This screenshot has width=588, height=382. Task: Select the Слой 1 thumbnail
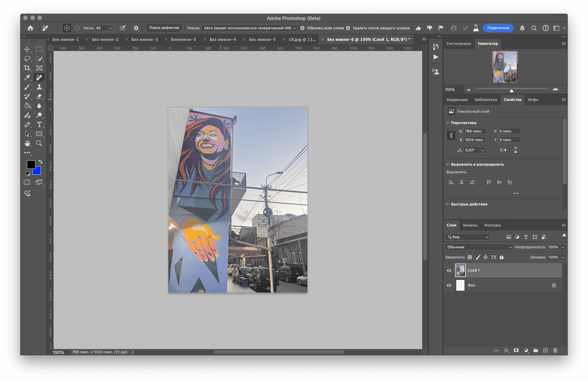pos(460,270)
